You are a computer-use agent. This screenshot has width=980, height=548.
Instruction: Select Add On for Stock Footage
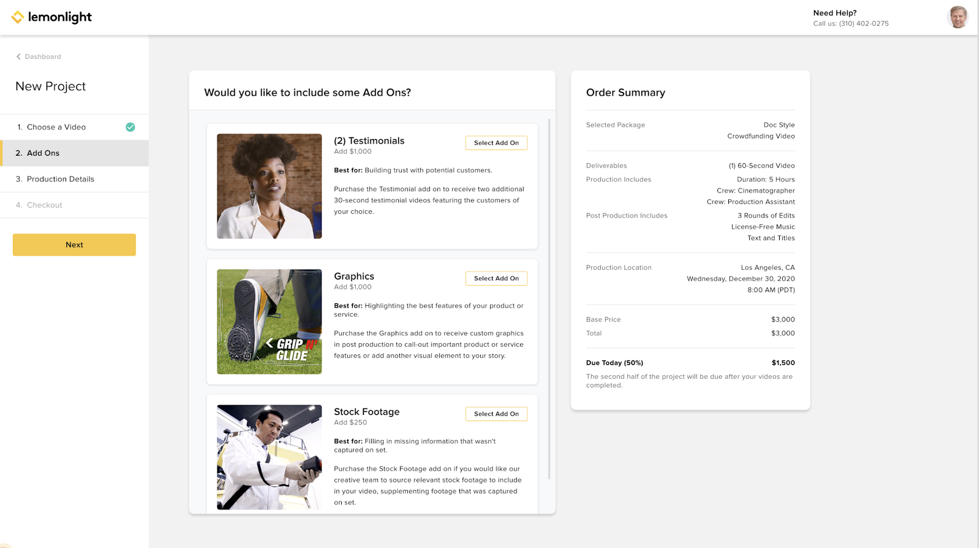click(x=496, y=414)
